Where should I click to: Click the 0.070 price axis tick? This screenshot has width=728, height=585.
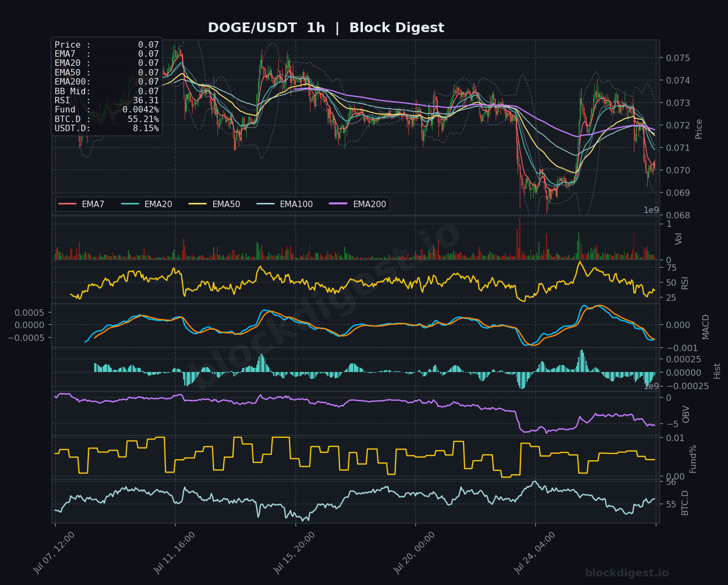(x=678, y=170)
